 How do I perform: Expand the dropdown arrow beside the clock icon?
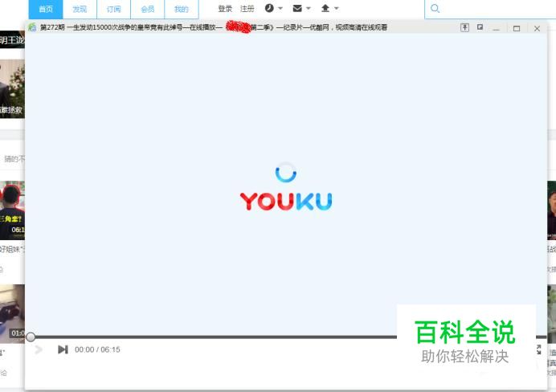pos(280,8)
